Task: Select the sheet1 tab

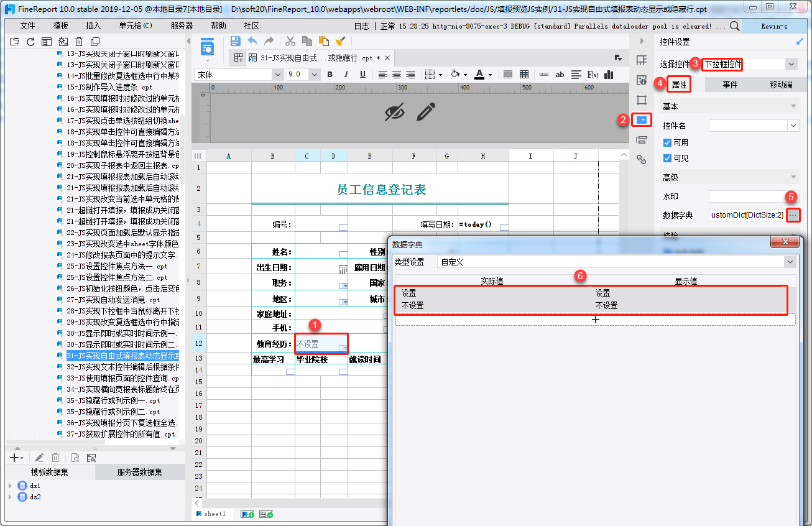Action: [211, 514]
